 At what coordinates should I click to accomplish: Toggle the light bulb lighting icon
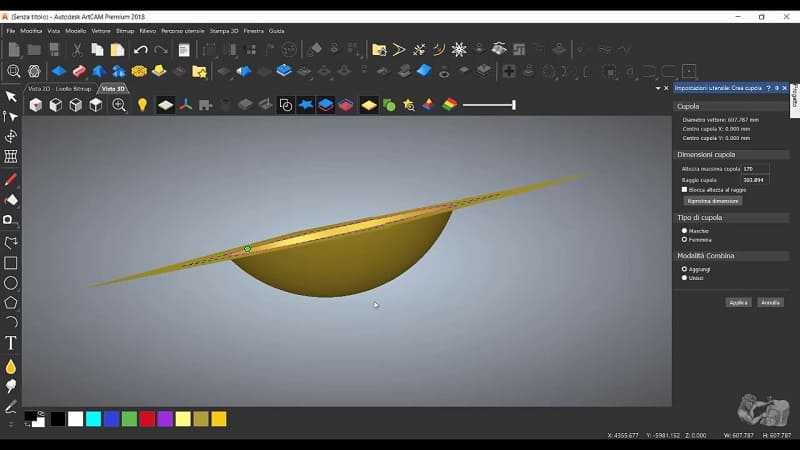[x=142, y=105]
